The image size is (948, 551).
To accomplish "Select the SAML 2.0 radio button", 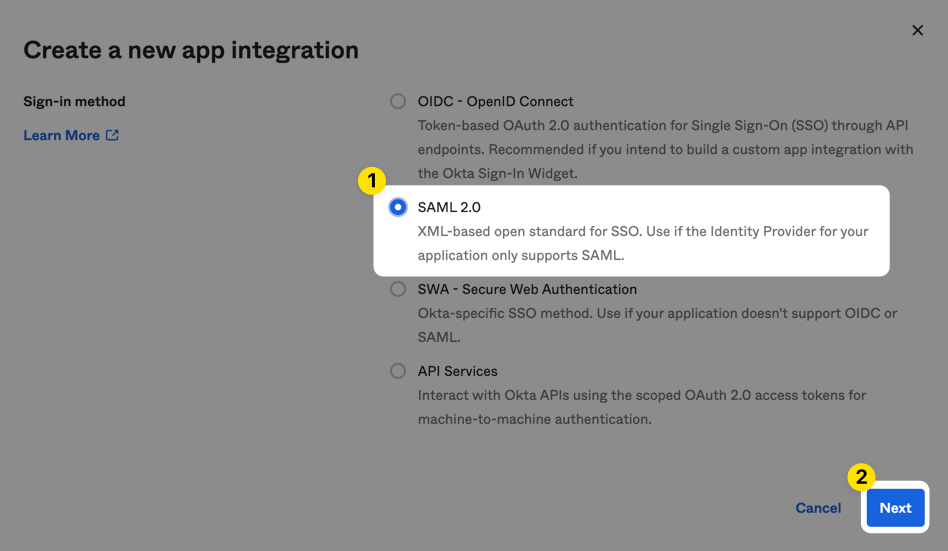I will coord(398,207).
